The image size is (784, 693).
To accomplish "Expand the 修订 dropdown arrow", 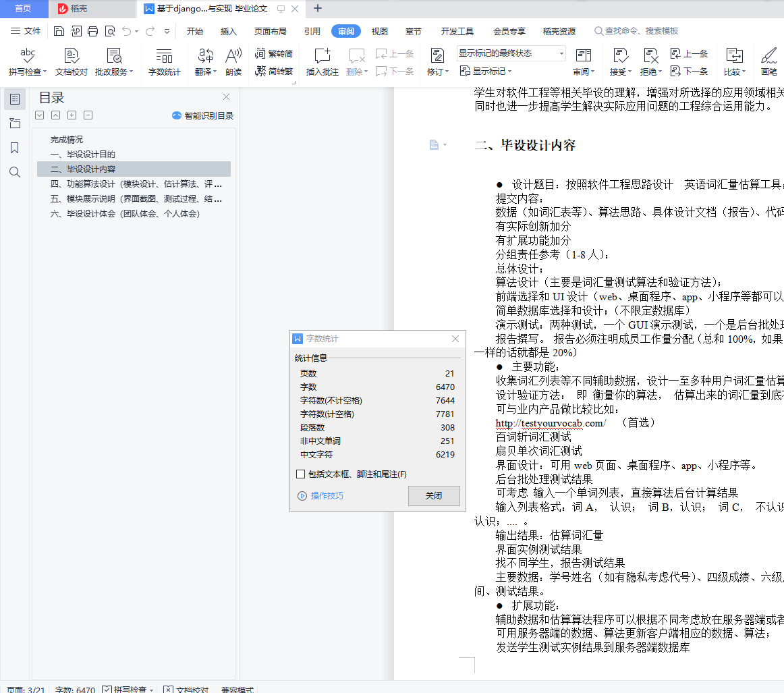I will point(447,72).
